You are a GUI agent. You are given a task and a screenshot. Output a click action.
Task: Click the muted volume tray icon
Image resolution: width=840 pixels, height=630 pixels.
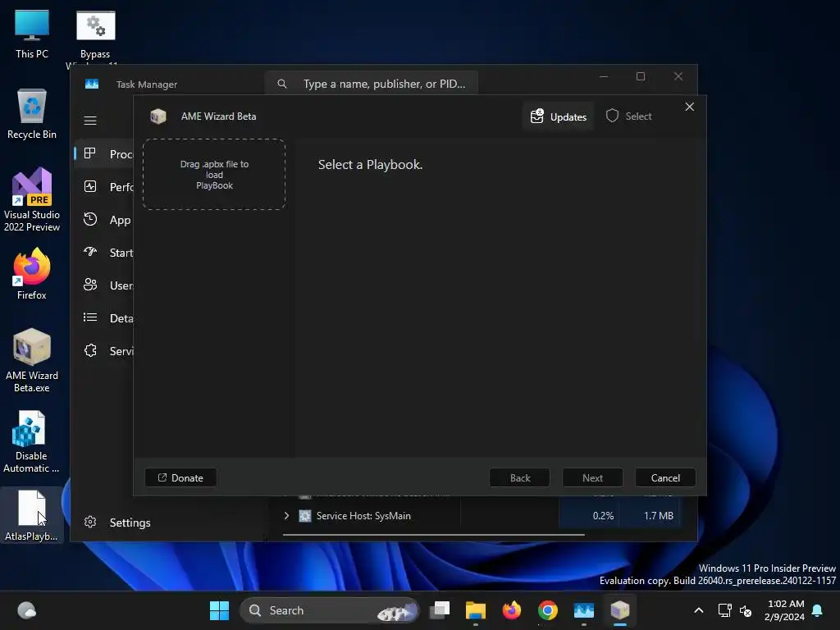[x=746, y=610]
